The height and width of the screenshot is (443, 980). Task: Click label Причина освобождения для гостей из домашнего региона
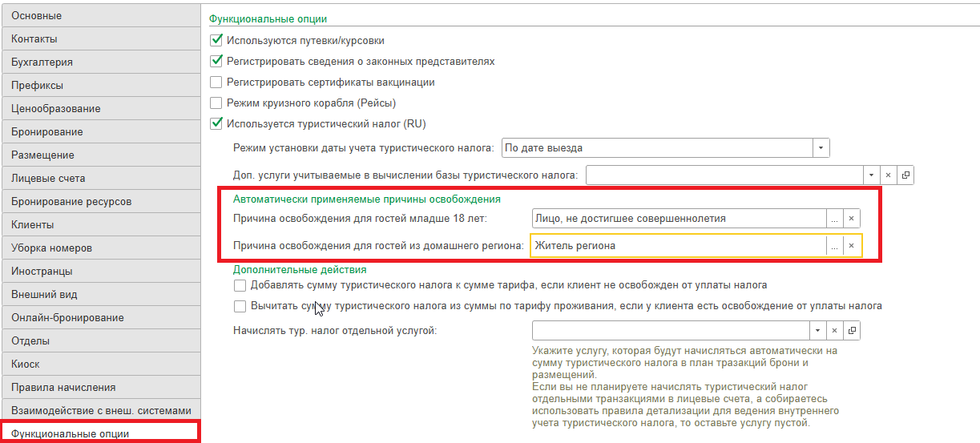(379, 246)
